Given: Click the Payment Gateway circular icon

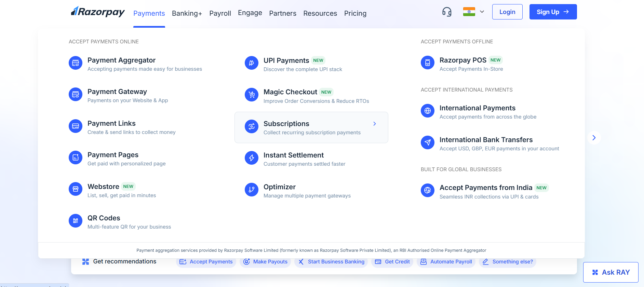Looking at the screenshot, I should click(x=76, y=94).
